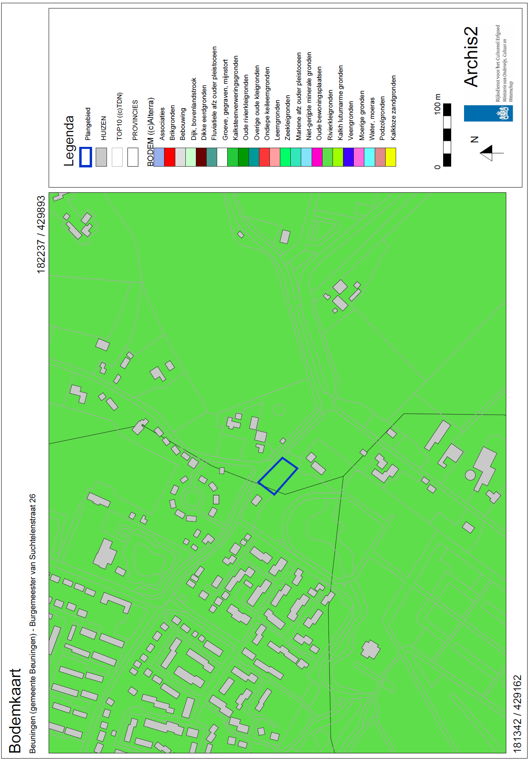Image resolution: width=532 pixels, height=763 pixels.
Task: Click the 'Bodemkaart' title
Action: coord(15,711)
